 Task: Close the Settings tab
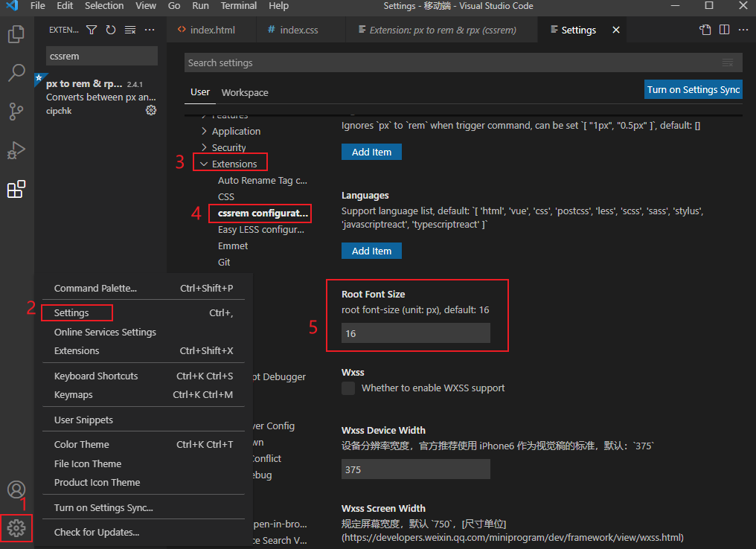pos(615,30)
